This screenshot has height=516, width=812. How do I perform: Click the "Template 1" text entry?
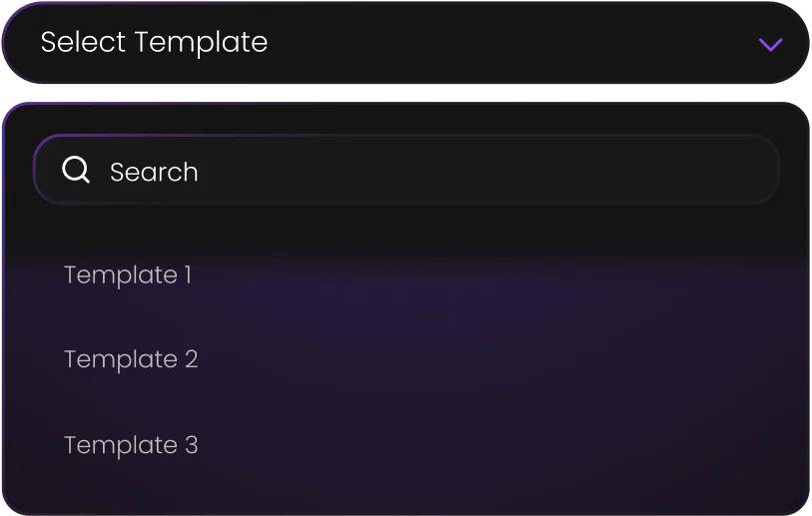click(128, 274)
